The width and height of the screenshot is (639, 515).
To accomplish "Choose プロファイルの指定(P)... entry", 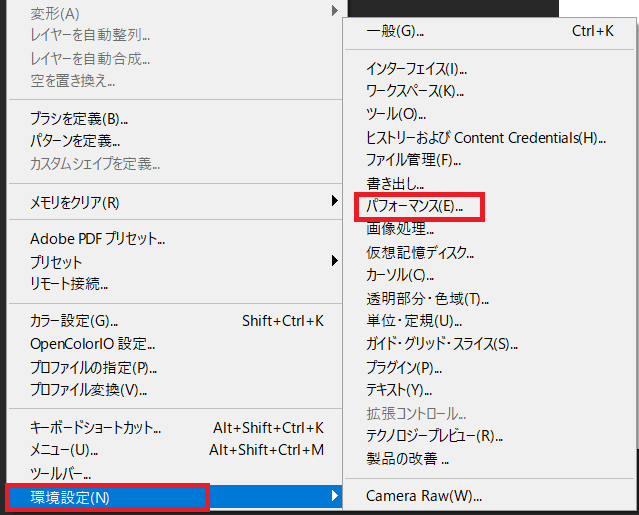I will (175, 368).
